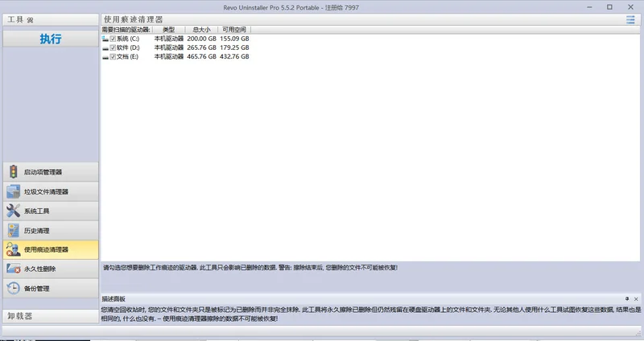Screen dimensions: 644x341
Task: Click the 155.09 GB free space cell
Action: point(234,39)
